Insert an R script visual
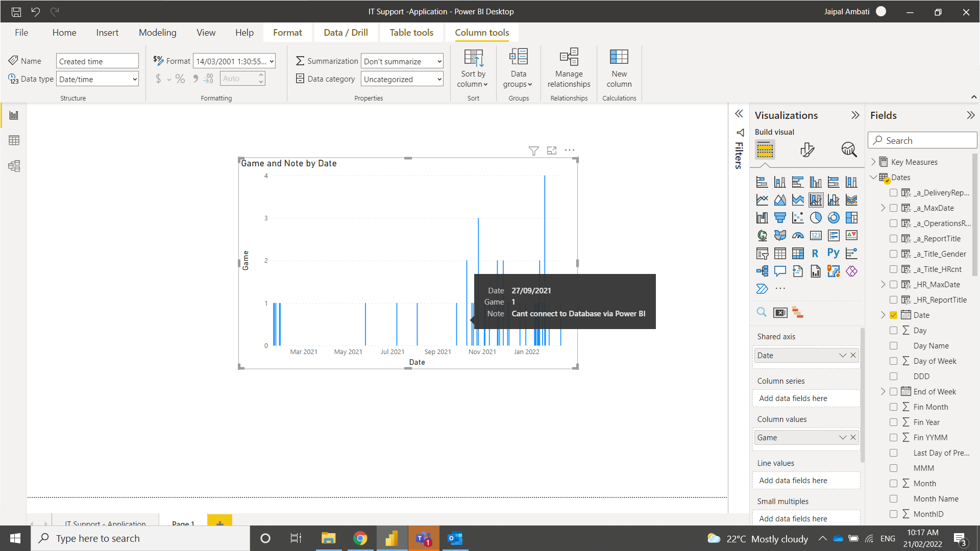 coord(816,253)
